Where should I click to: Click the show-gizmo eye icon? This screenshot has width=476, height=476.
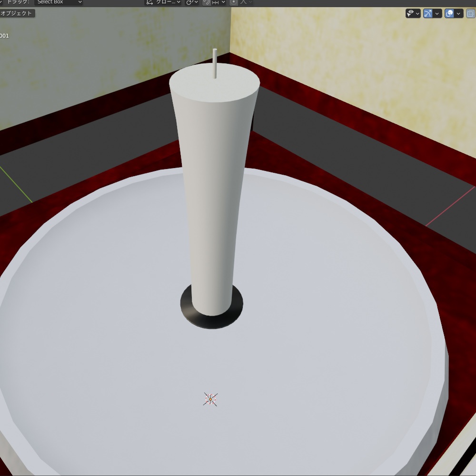pyautogui.click(x=410, y=13)
